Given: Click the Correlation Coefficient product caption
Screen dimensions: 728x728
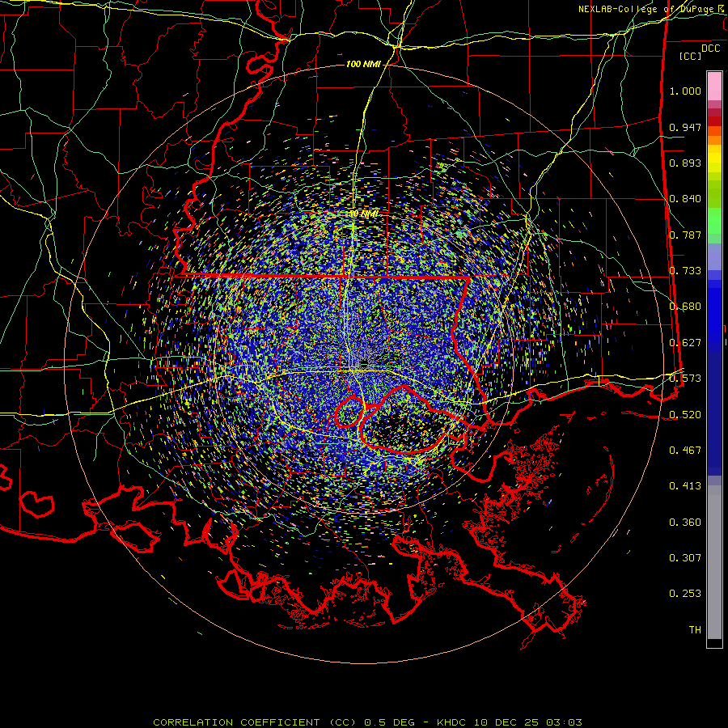Looking at the screenshot, I should 367,722.
